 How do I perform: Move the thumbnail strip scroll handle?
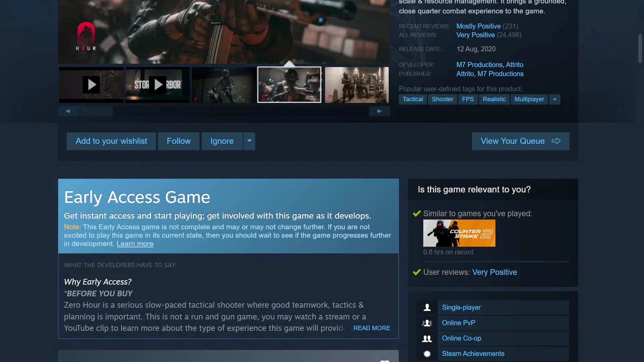(x=96, y=111)
